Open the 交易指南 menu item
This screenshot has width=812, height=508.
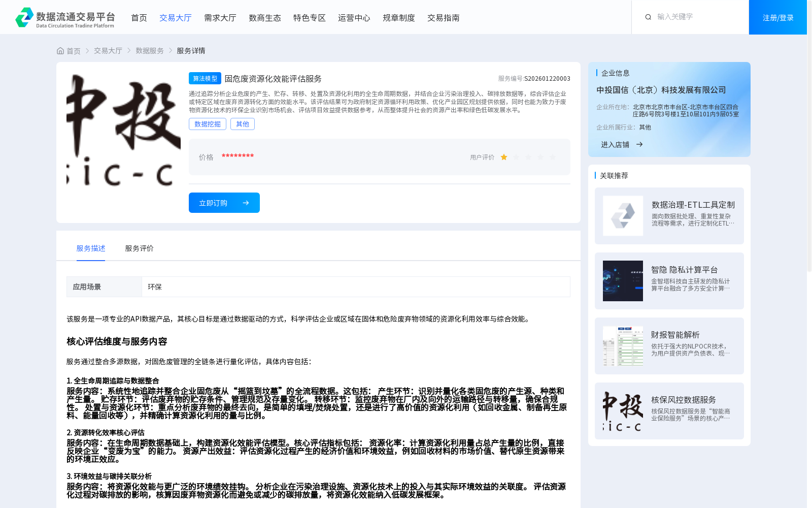[444, 18]
